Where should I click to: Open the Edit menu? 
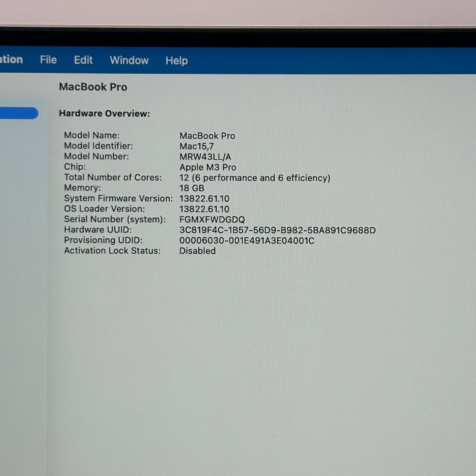(x=83, y=60)
